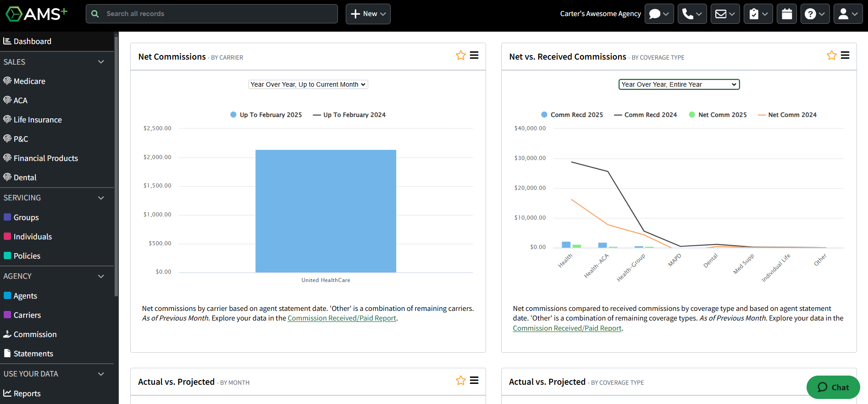
Task: Star the Net vs. Received Commissions widget
Action: click(x=831, y=55)
